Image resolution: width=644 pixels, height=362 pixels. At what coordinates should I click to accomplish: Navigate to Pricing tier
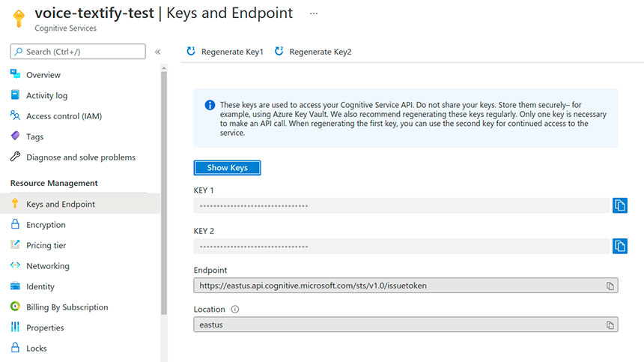[46, 245]
